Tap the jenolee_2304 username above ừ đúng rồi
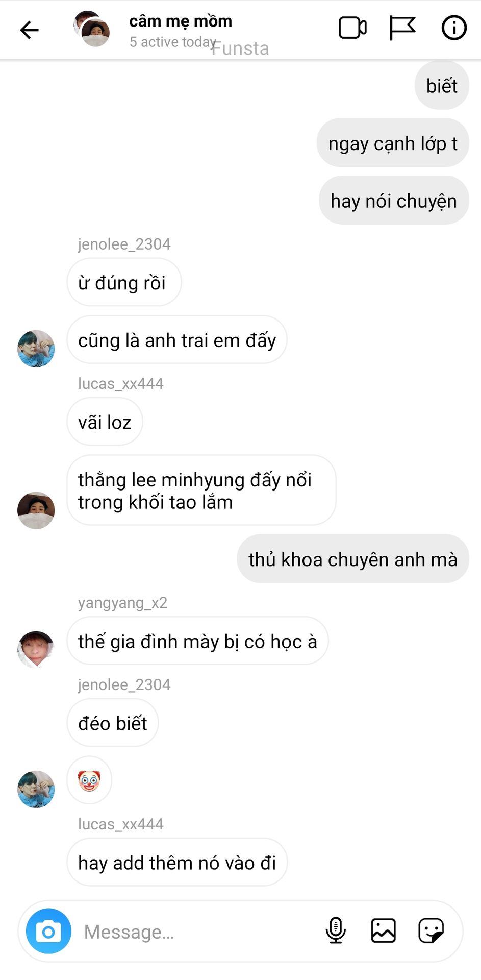 124,244
